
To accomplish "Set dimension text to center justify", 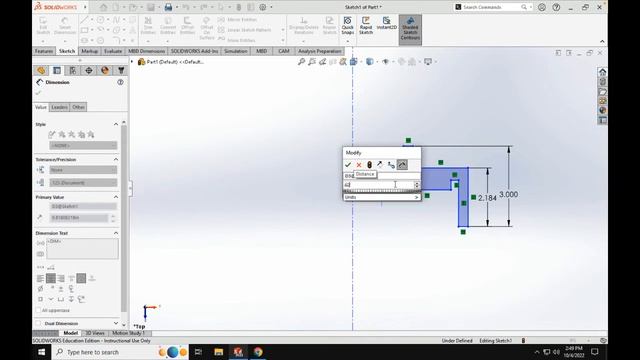I will 51,278.
